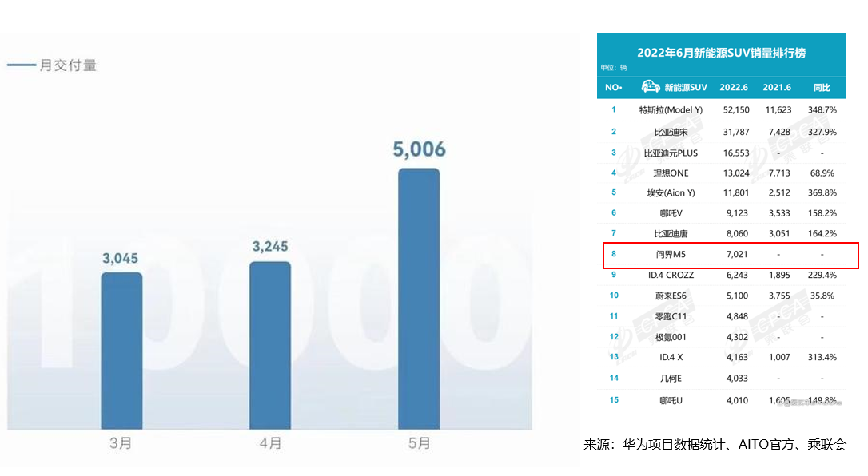Screen dimensions: 868x476
Task: Select the 几何E model name
Action: (x=671, y=379)
